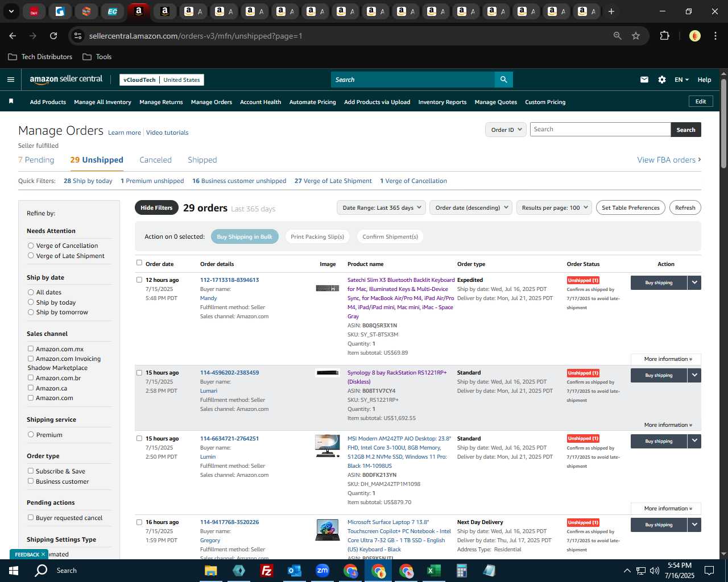Open the Manage Returns menu item
This screenshot has width=728, height=582.
click(x=161, y=102)
